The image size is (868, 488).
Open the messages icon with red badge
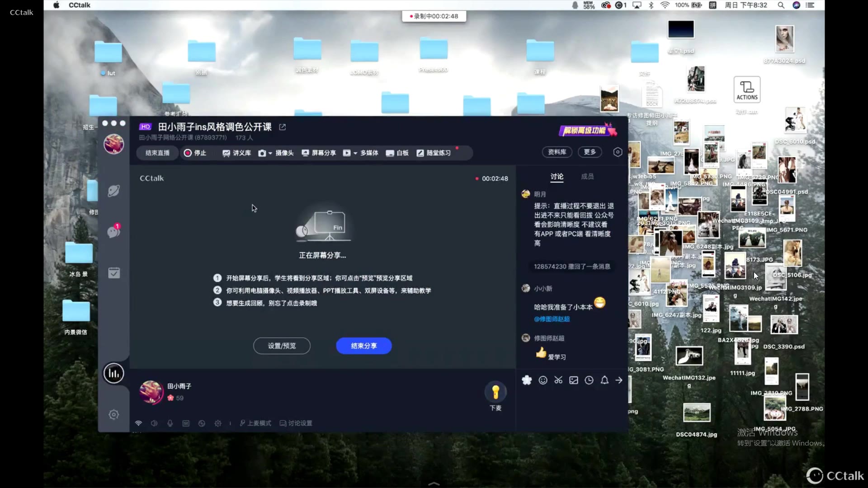(x=113, y=231)
